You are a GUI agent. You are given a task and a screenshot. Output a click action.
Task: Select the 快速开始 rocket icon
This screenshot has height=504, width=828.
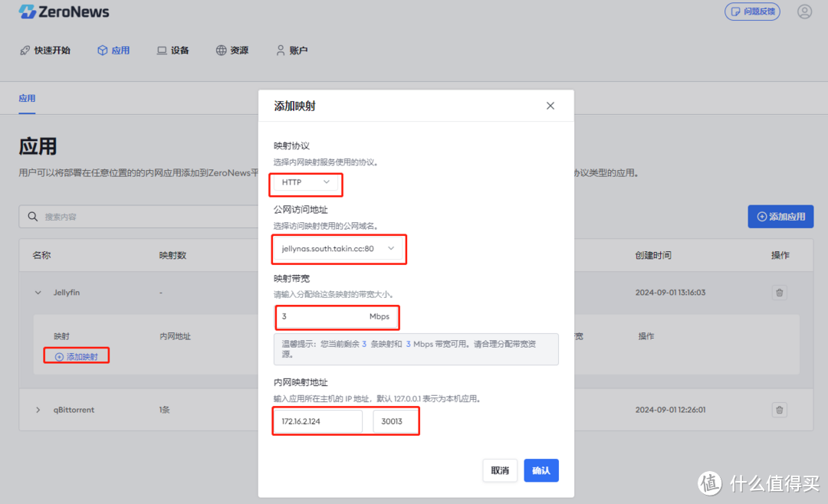(25, 50)
